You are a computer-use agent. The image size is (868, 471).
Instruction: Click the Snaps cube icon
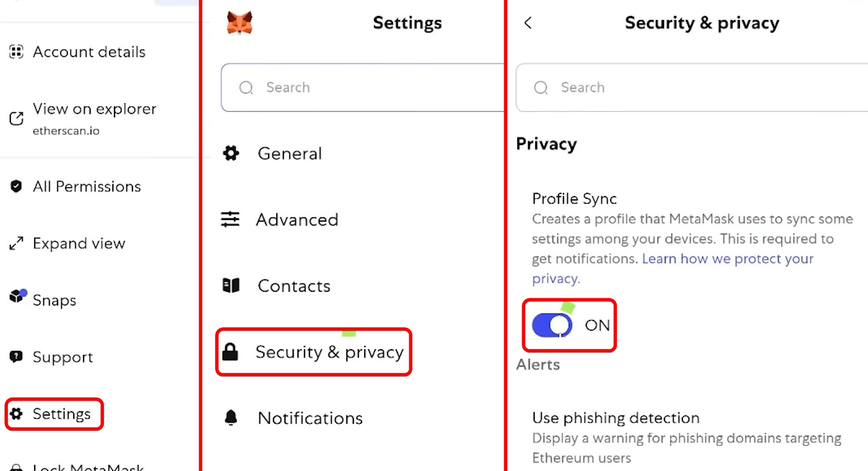[x=17, y=296]
